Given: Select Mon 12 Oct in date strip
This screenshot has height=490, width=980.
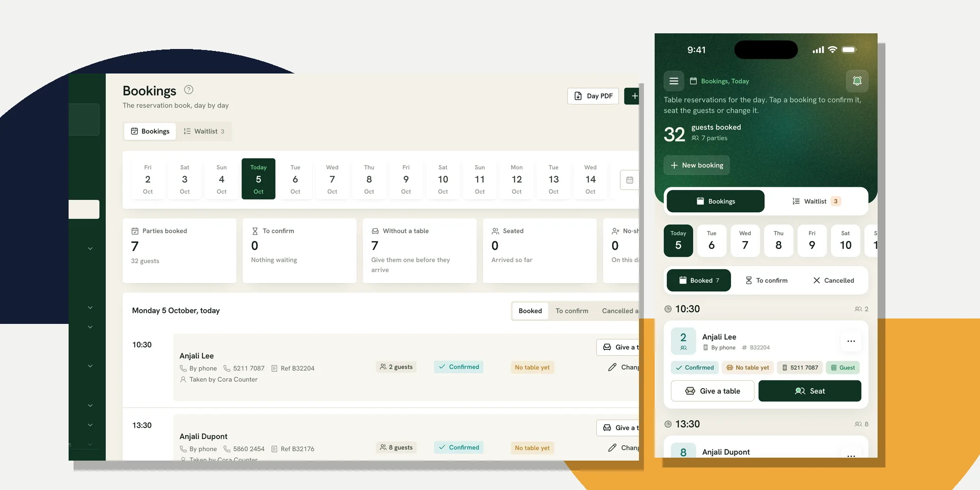Looking at the screenshot, I should point(516,179).
